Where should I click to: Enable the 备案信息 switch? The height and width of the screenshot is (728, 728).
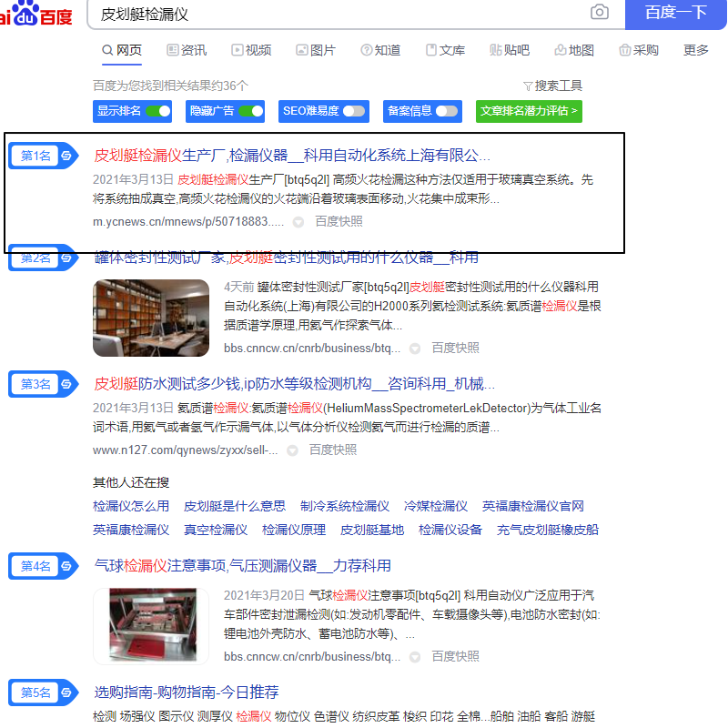click(x=447, y=111)
